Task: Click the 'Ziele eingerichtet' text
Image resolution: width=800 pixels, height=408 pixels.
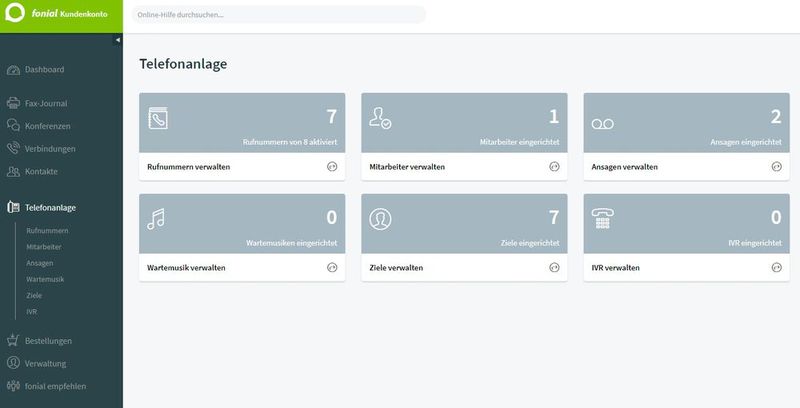Action: point(530,243)
